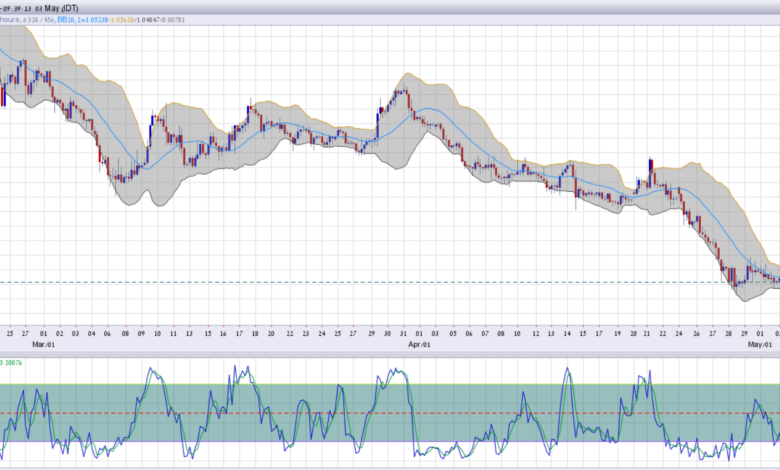Click the lowest candle near April 28

pyautogui.click(x=735, y=279)
